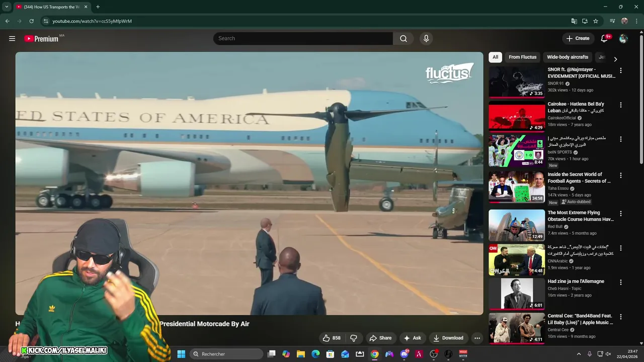Click the Create button
The image size is (644, 362).
pyautogui.click(x=578, y=38)
